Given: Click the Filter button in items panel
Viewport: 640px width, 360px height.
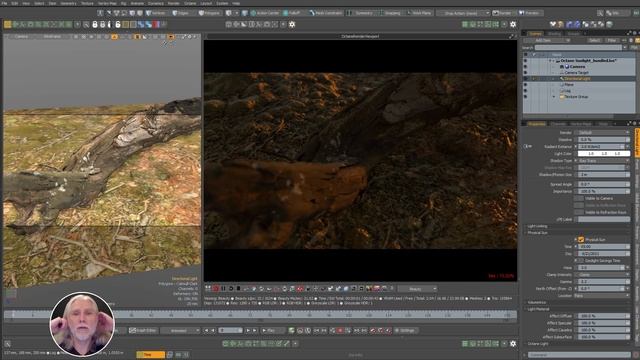Looking at the screenshot, I should click(x=611, y=40).
